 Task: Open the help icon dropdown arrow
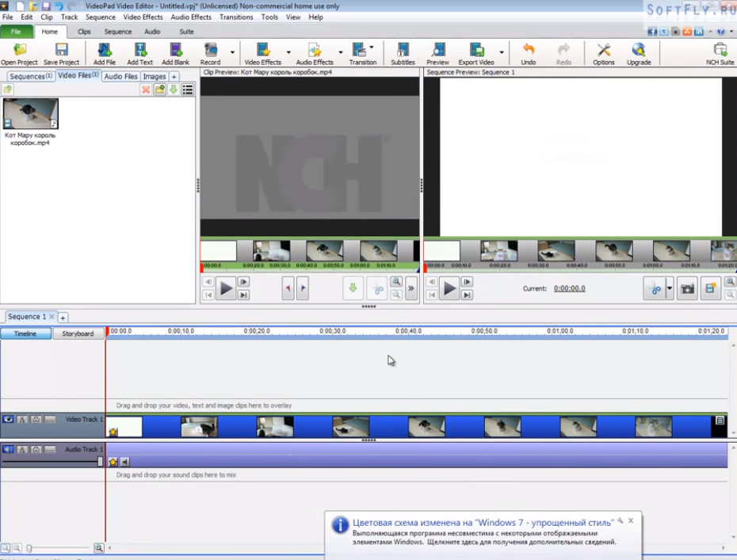pyautogui.click(x=731, y=32)
